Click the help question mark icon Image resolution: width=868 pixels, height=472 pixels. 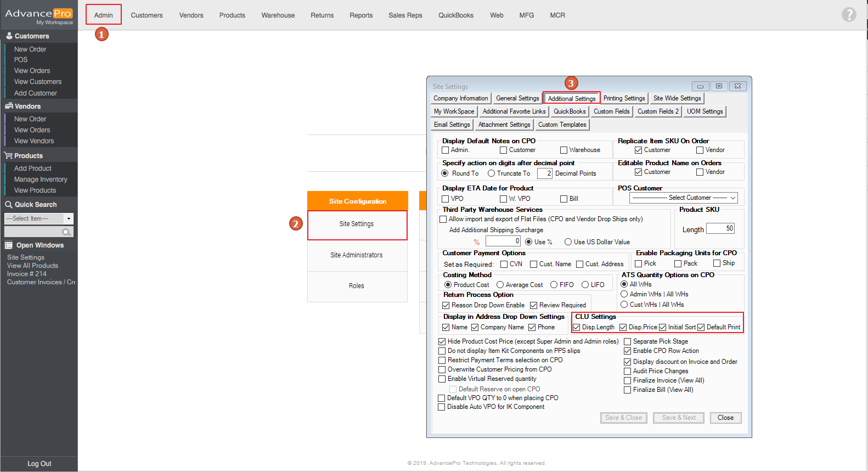(848, 15)
